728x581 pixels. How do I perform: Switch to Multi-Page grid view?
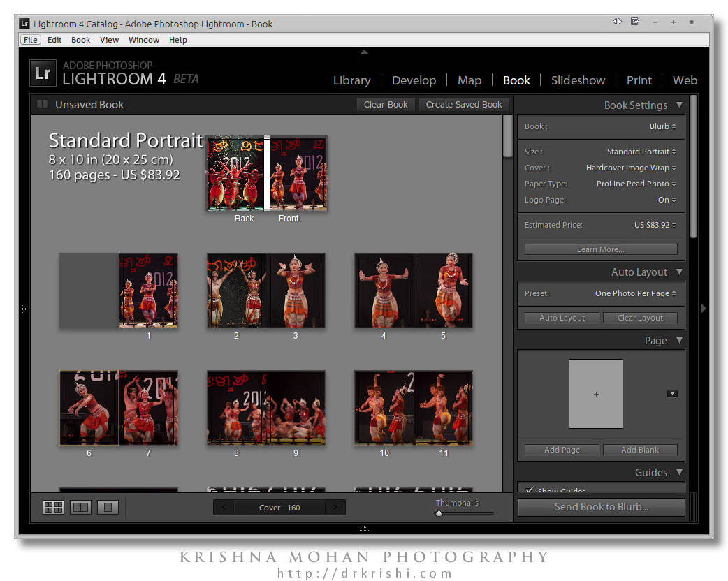tap(53, 507)
